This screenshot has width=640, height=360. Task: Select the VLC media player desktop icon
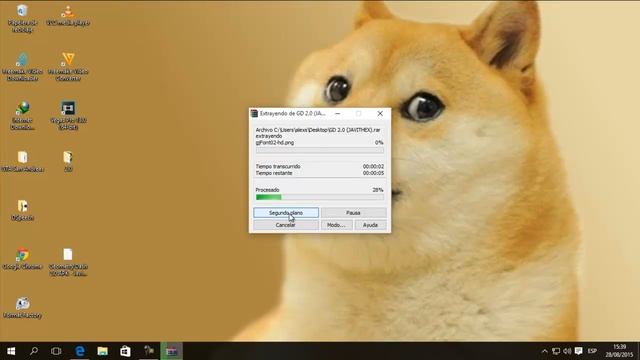click(68, 16)
